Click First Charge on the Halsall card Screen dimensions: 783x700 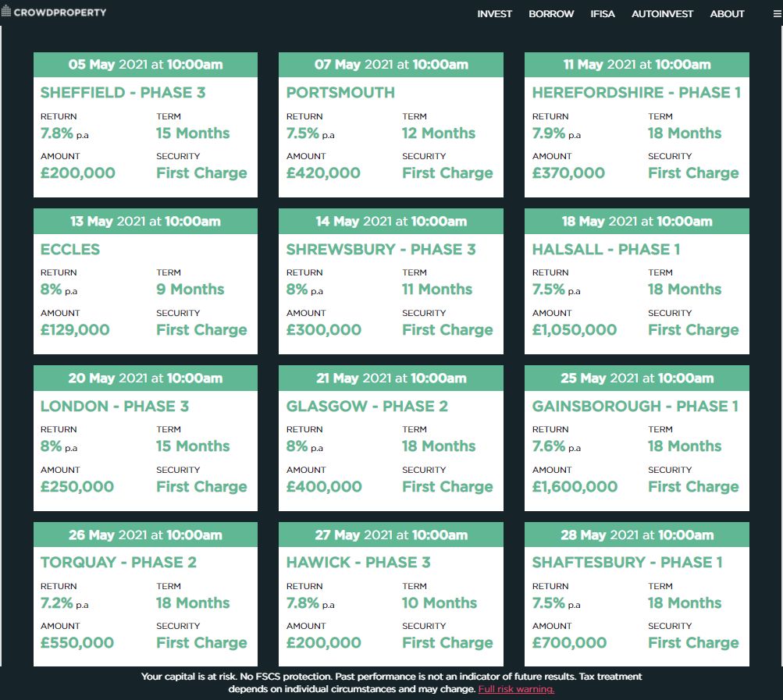(x=693, y=329)
